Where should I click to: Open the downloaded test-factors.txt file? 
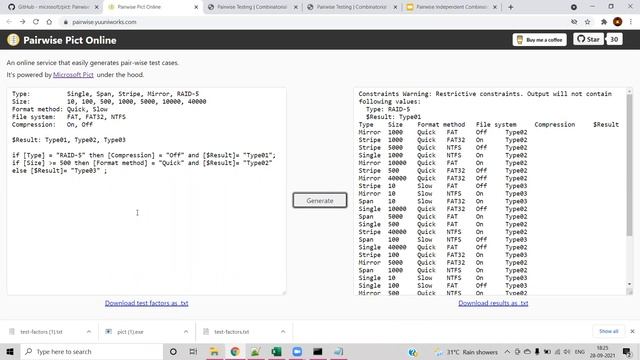click(x=231, y=332)
